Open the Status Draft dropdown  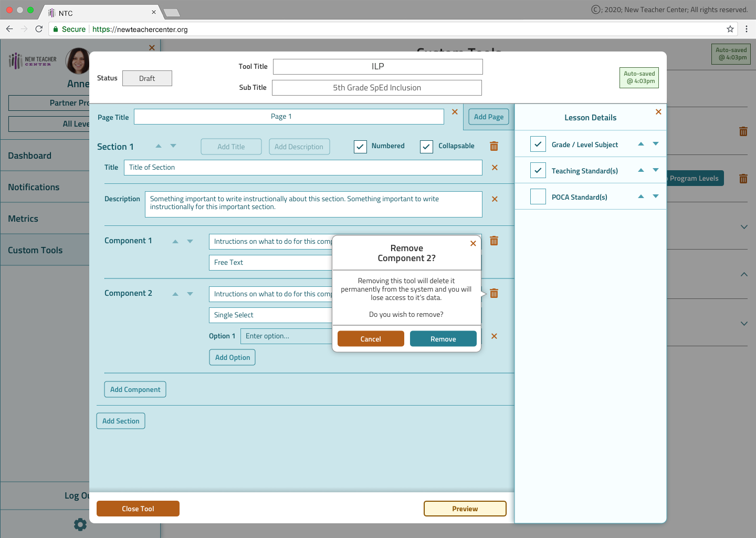click(x=147, y=78)
